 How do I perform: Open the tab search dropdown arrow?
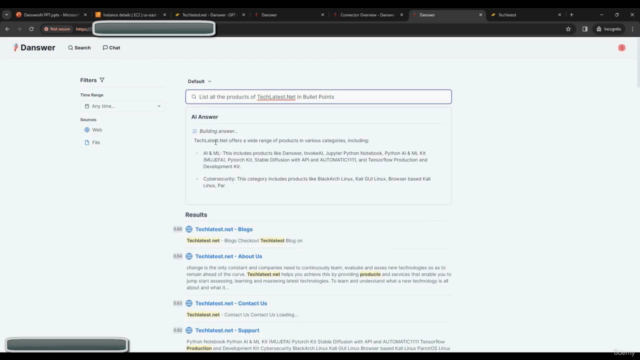click(7, 15)
